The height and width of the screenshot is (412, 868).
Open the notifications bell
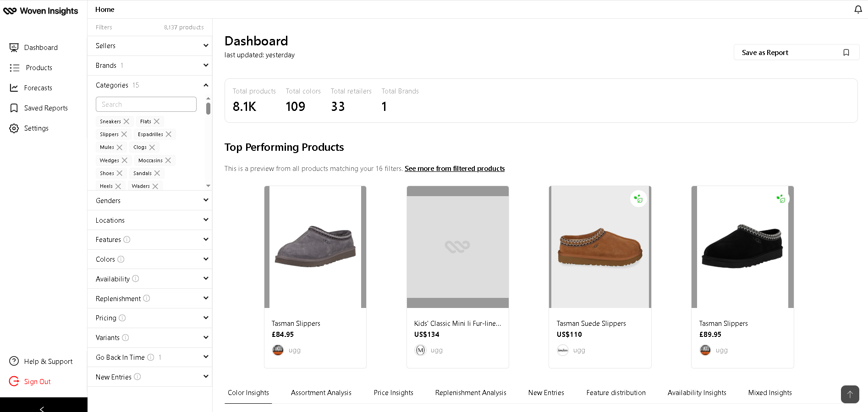(858, 10)
